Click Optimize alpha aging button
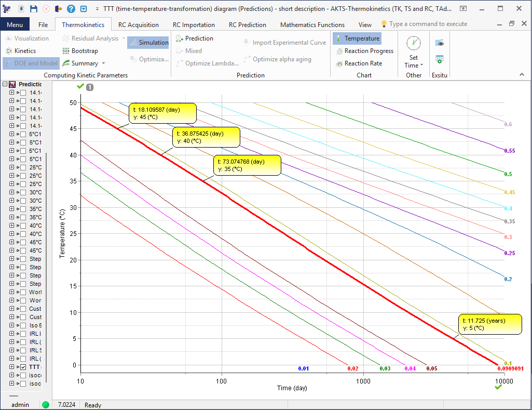The width and height of the screenshot is (532, 410). point(277,59)
